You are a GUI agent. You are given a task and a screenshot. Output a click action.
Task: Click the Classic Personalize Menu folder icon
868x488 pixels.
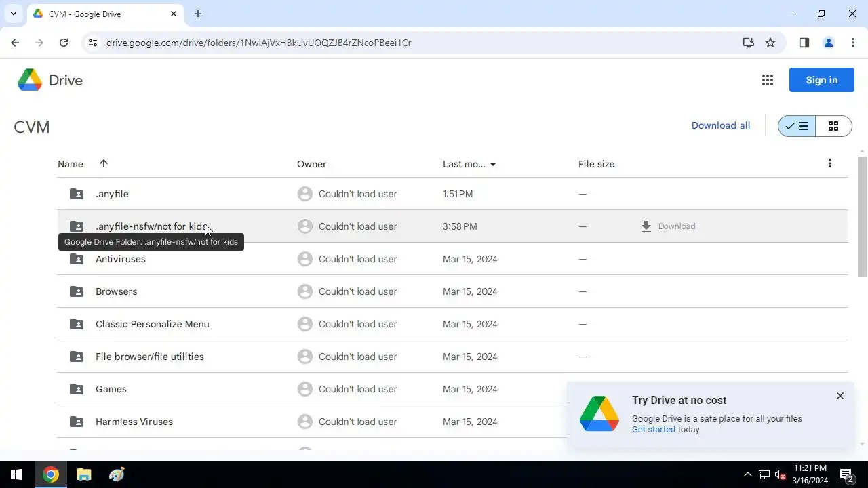pos(77,324)
